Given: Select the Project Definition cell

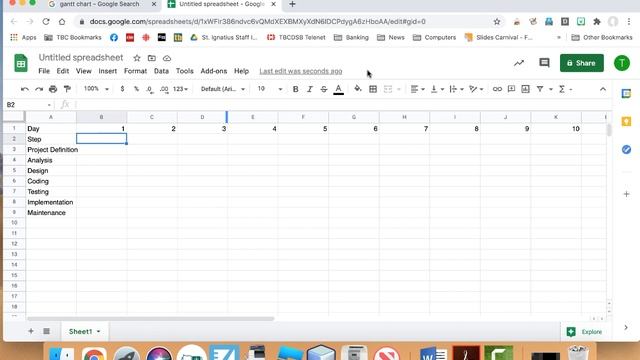Looking at the screenshot, I should [x=51, y=149].
